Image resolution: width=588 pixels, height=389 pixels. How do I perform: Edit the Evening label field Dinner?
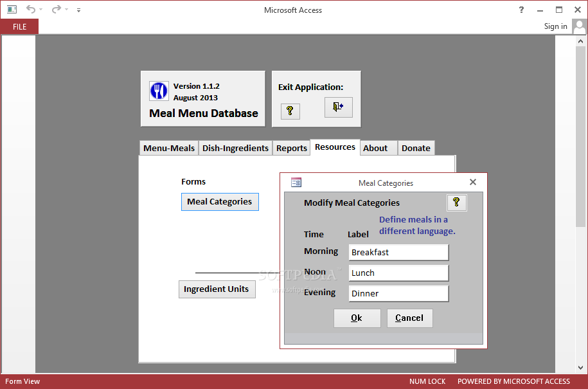point(398,294)
